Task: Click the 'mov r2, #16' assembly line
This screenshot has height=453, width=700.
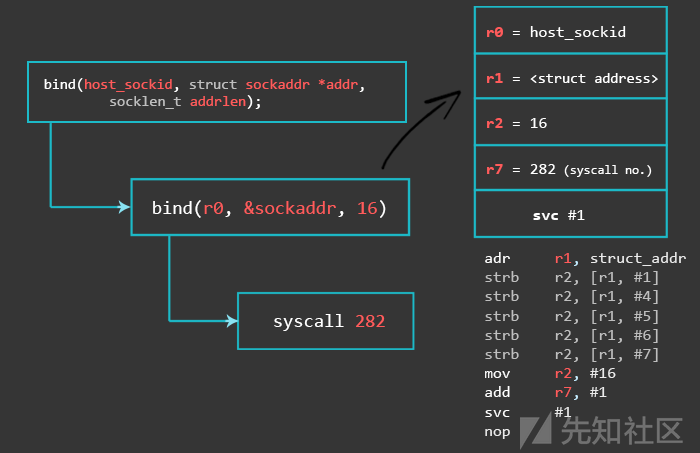Action: pos(550,374)
